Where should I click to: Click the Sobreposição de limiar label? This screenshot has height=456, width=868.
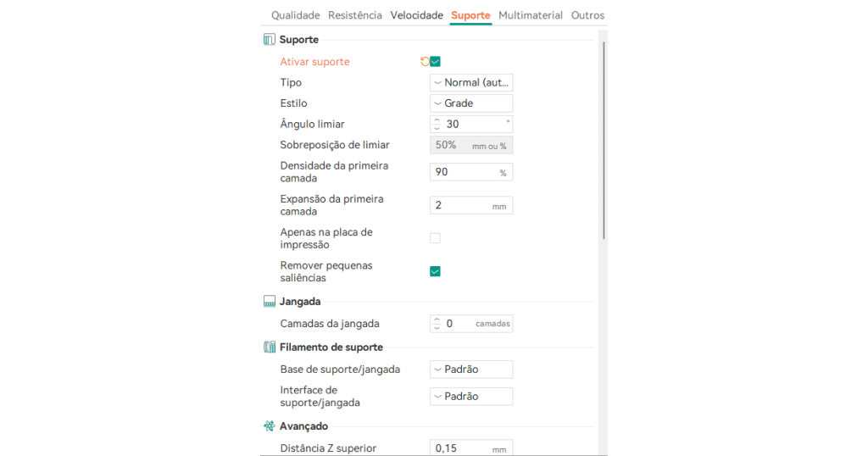(x=334, y=145)
